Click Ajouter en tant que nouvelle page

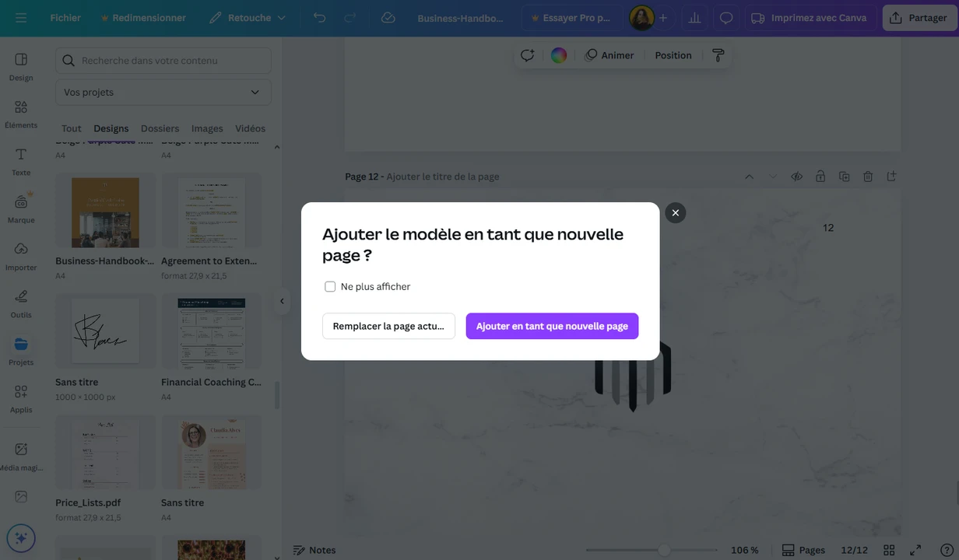point(552,326)
